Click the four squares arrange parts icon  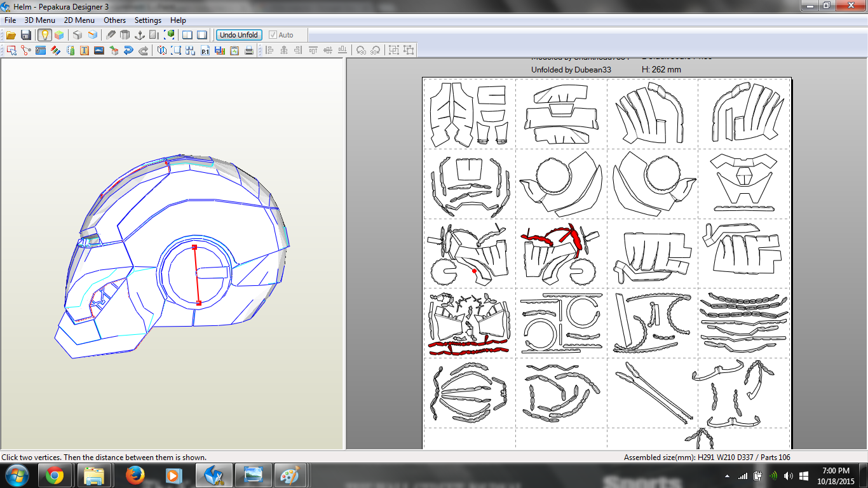[191, 50]
